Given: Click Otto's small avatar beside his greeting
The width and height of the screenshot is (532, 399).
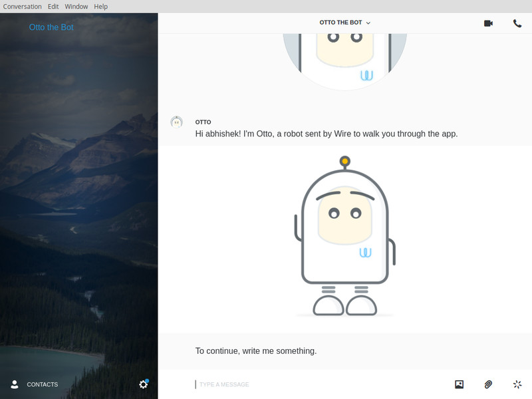Looking at the screenshot, I should point(176,122).
